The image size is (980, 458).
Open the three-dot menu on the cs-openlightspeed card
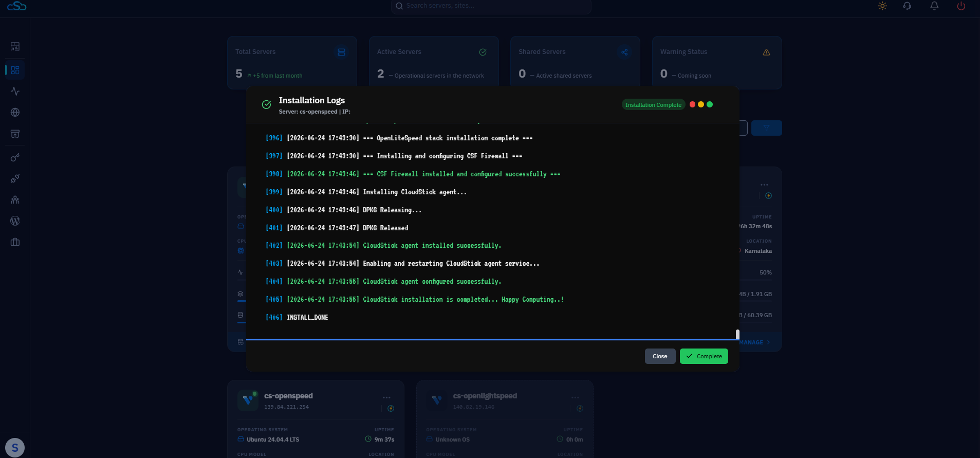click(575, 397)
